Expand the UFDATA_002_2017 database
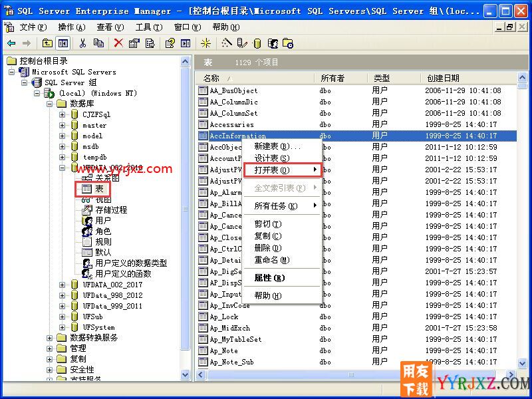Image resolution: width=532 pixels, height=399 pixels. click(x=62, y=285)
